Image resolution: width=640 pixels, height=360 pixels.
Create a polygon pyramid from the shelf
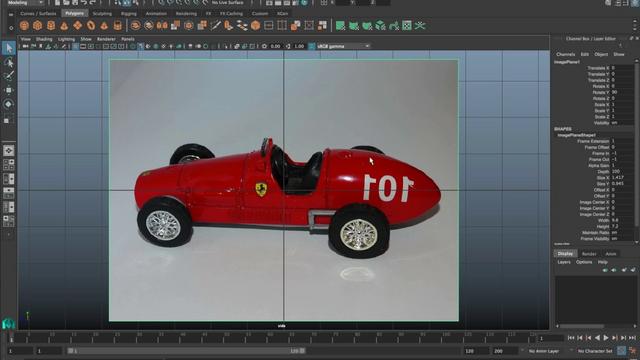click(x=104, y=26)
